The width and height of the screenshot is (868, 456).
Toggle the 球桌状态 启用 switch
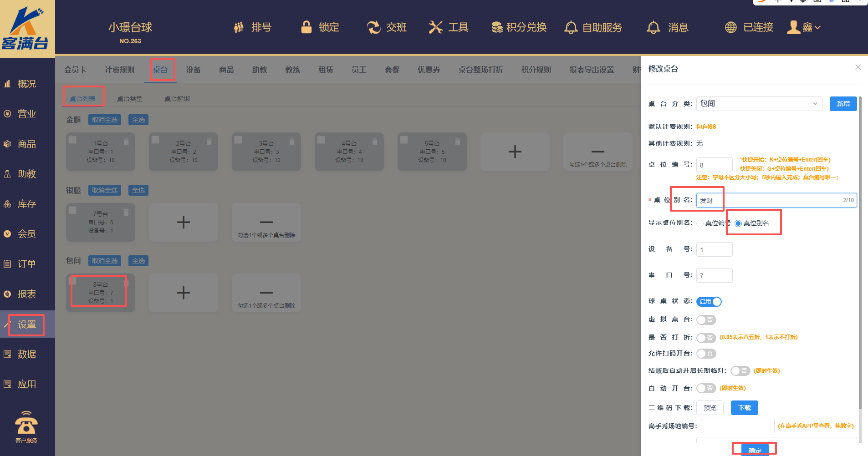(709, 302)
